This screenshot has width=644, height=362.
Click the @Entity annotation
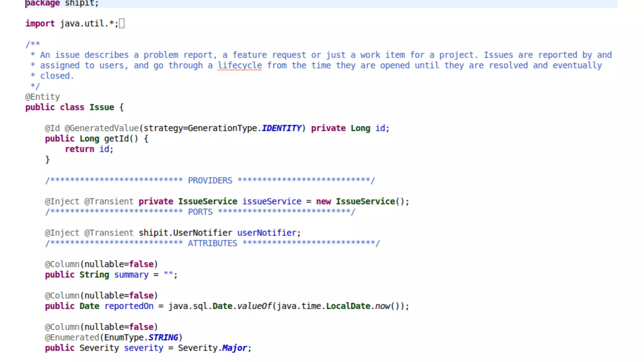(42, 97)
